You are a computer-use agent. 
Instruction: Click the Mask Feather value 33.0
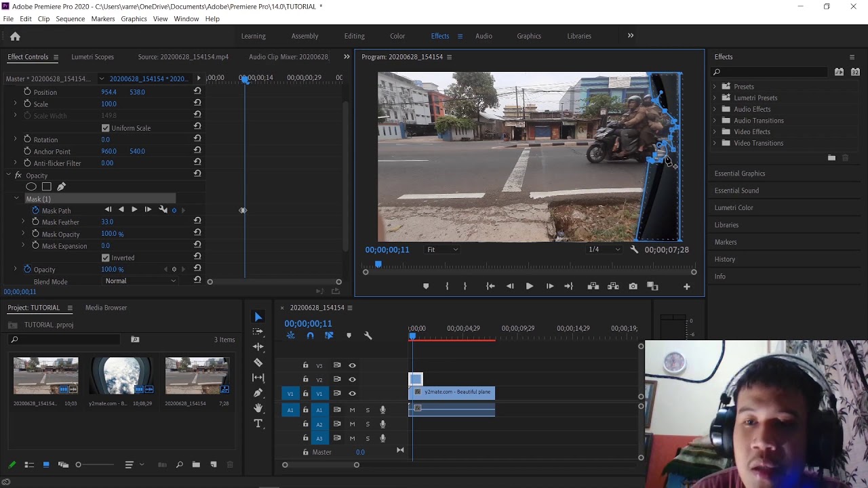pos(107,222)
